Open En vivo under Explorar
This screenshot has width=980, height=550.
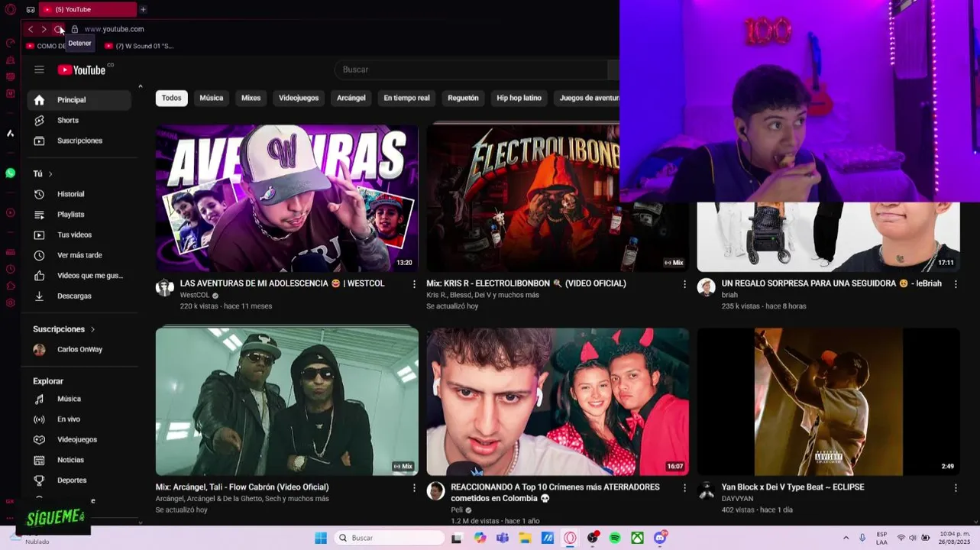[x=79, y=419]
